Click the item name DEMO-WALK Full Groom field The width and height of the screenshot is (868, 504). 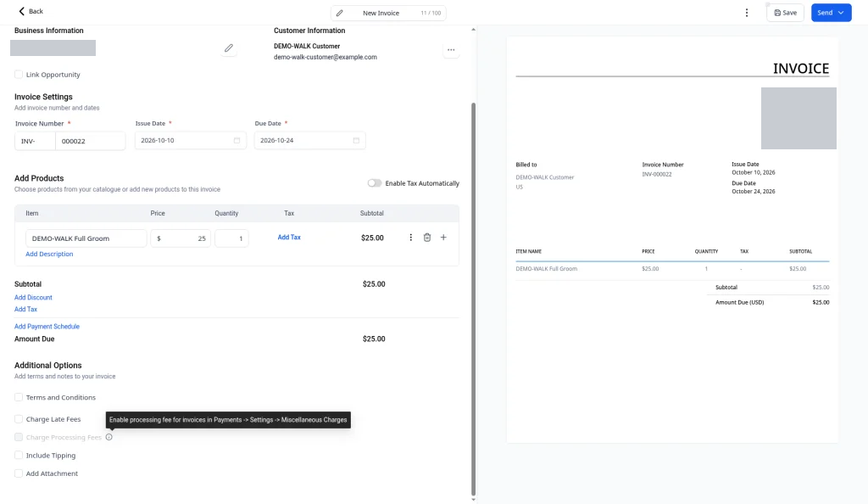[86, 238]
